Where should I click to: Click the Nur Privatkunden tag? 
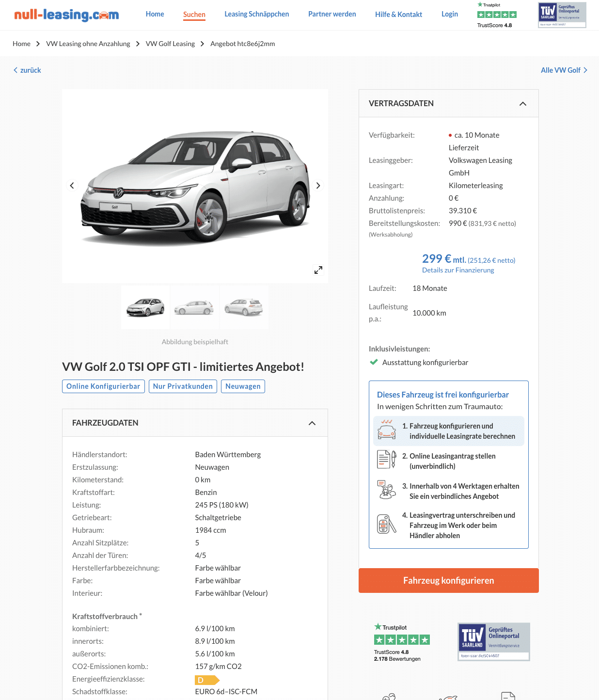coord(183,386)
